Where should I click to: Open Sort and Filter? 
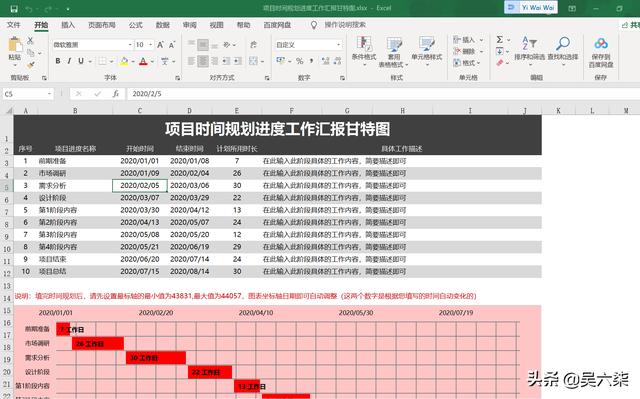pos(529,50)
